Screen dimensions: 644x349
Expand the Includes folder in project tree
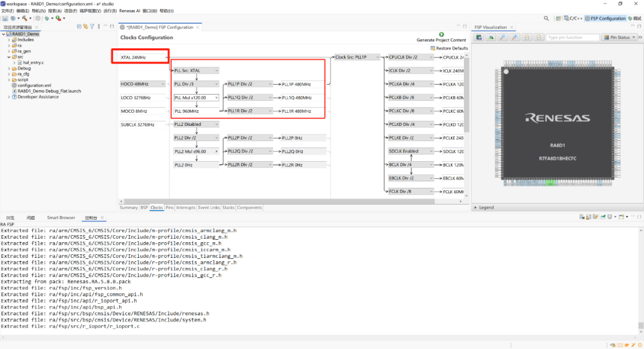(x=9, y=40)
